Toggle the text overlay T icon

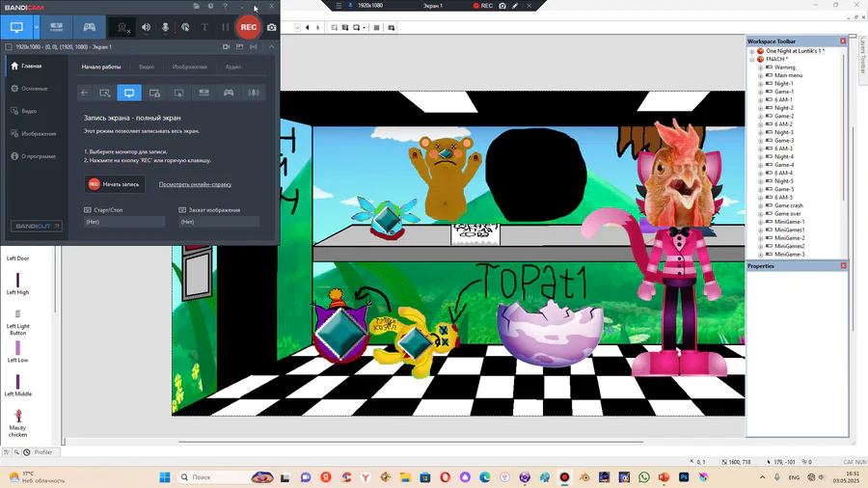(204, 27)
